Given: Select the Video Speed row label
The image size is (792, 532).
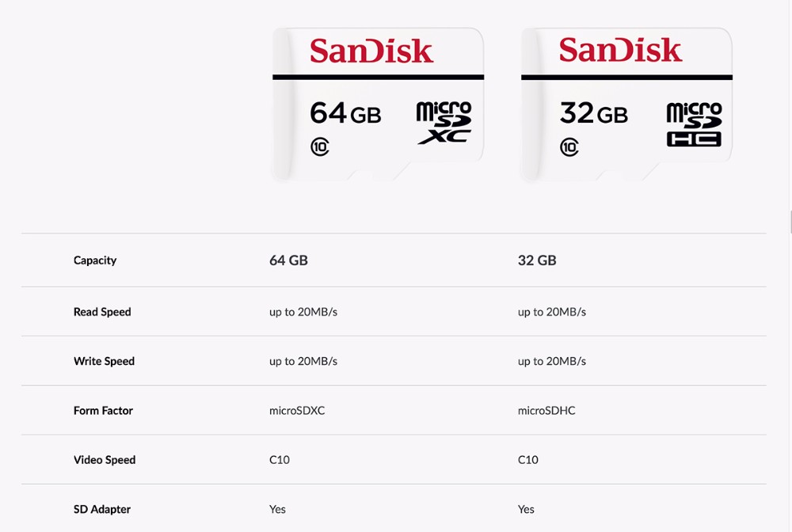Looking at the screenshot, I should (105, 460).
